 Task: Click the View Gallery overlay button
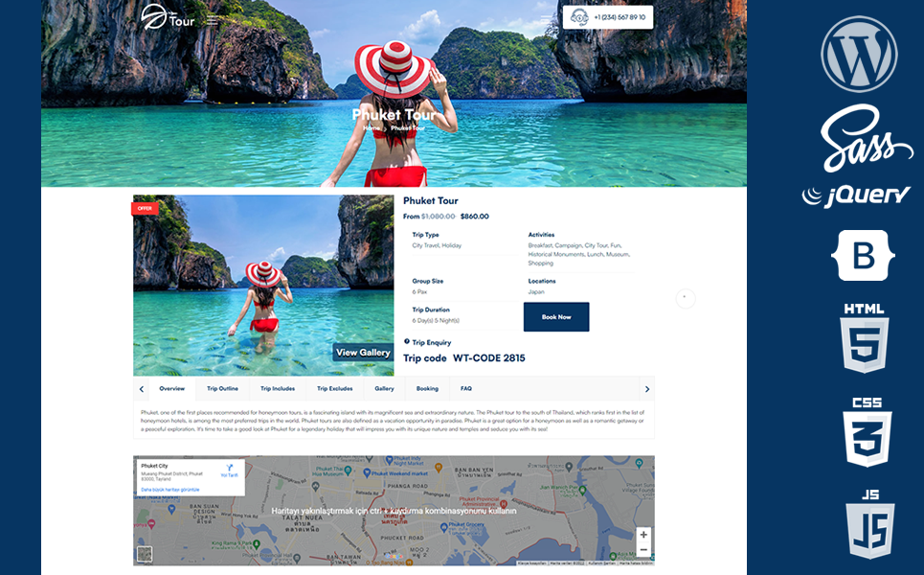[362, 353]
